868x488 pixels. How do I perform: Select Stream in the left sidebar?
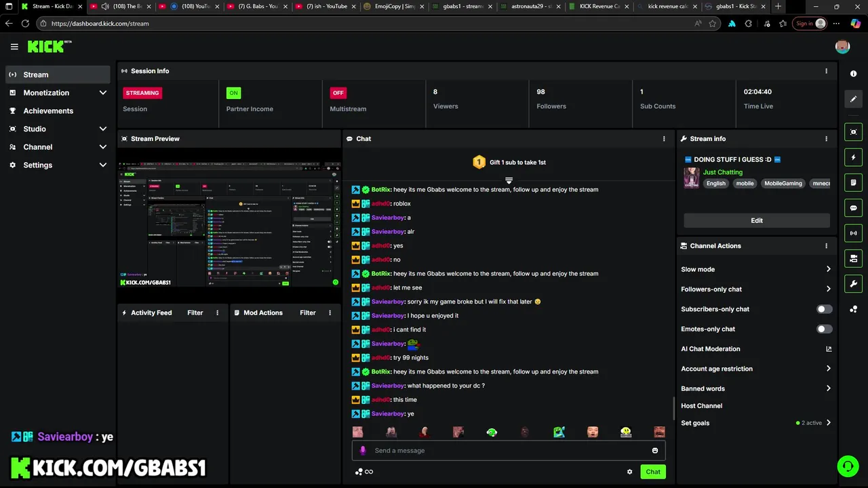[x=58, y=75]
